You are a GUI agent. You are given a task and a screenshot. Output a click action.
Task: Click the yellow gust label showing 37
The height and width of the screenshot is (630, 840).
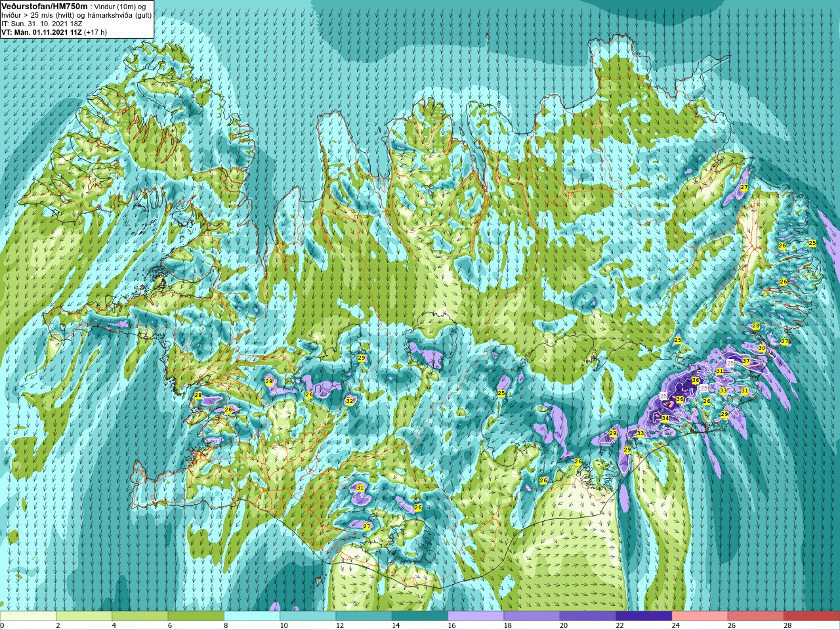pos(746,362)
